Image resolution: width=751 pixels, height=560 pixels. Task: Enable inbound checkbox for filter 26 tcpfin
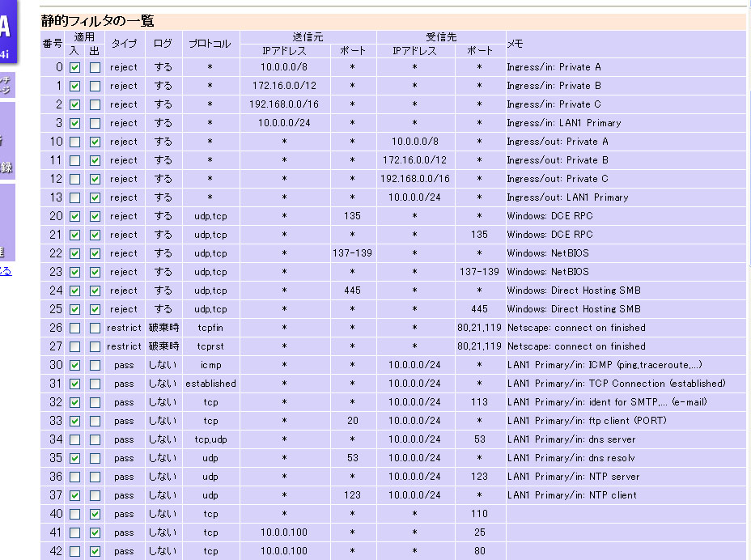[74, 328]
